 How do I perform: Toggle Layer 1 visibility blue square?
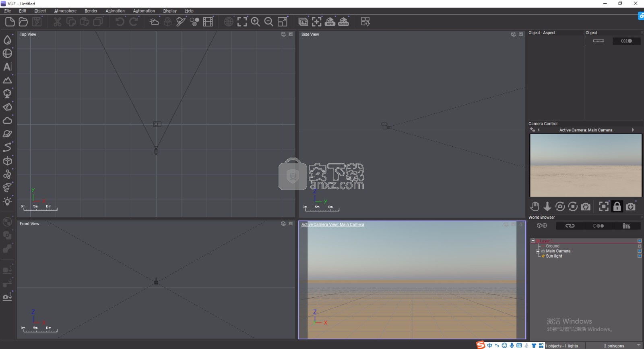[640, 241]
